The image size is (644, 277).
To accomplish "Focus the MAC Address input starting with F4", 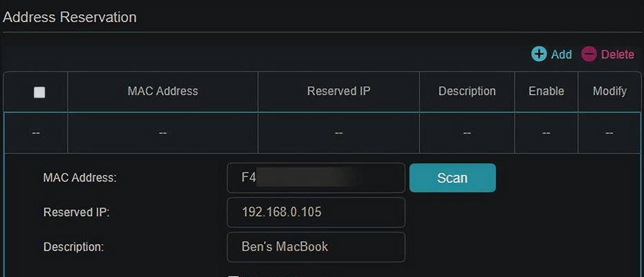I will 316,177.
